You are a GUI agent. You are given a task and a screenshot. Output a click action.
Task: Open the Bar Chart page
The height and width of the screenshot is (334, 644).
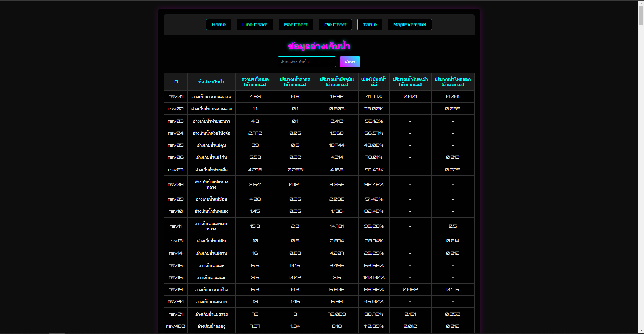(x=296, y=25)
